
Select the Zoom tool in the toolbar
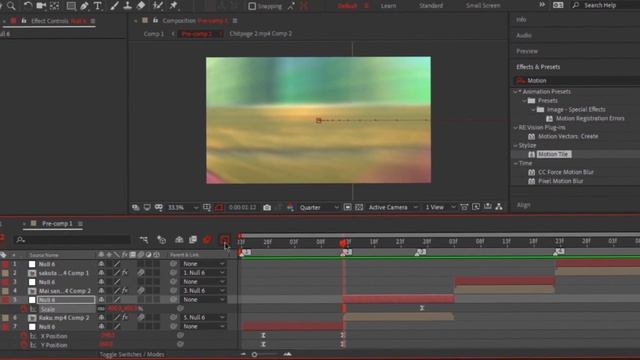[x=11, y=5]
